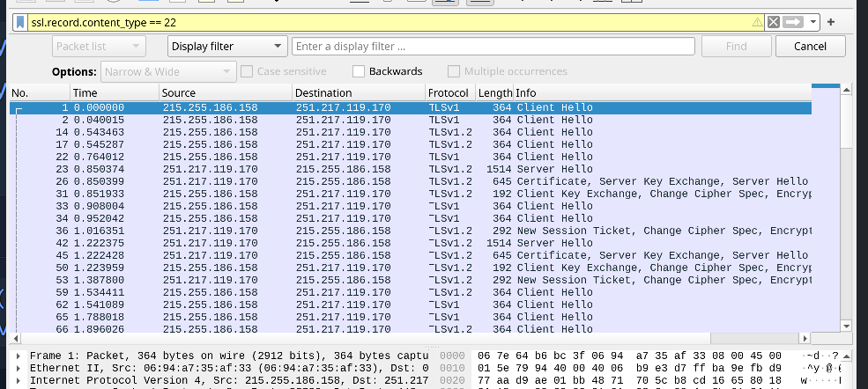Image resolution: width=868 pixels, height=389 pixels.
Task: Select packet 2 at time 0.040015
Action: tap(411, 120)
